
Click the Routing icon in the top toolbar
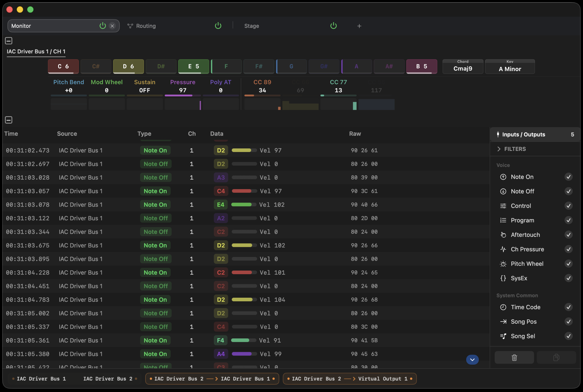pos(130,26)
